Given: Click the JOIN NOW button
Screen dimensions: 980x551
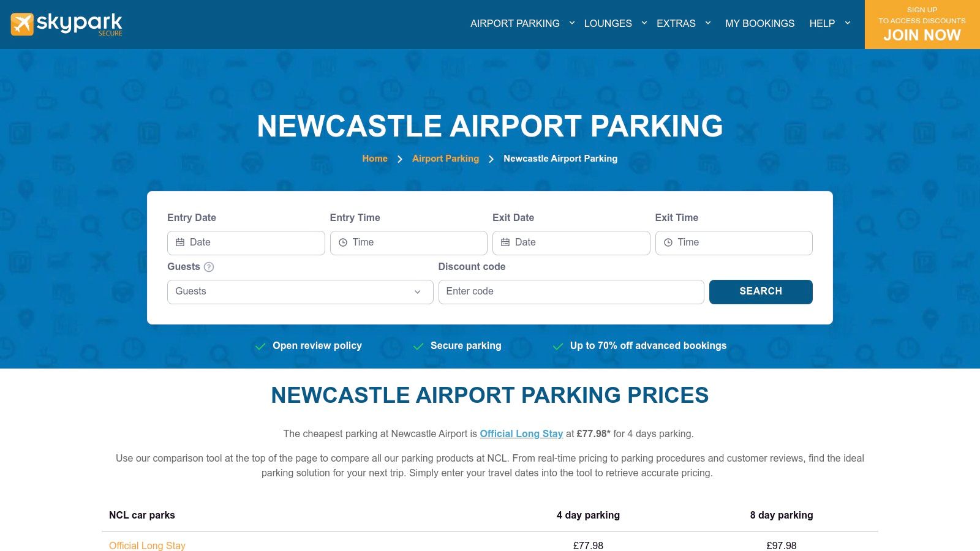Looking at the screenshot, I should click(922, 35).
